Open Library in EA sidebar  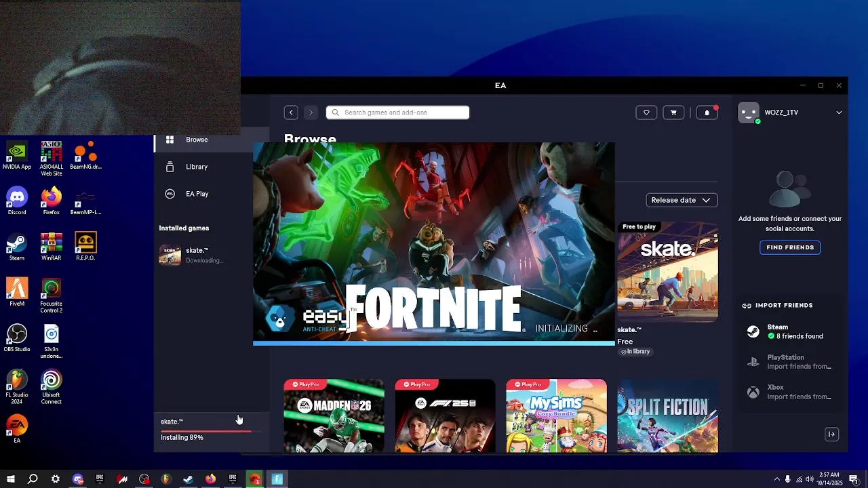click(x=197, y=167)
